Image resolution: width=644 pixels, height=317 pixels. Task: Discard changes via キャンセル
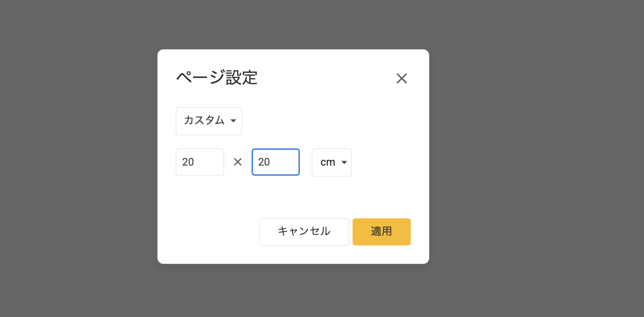304,232
